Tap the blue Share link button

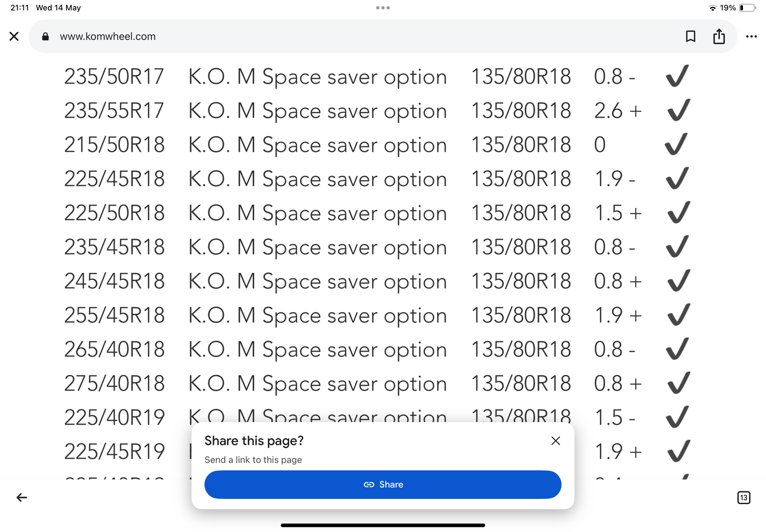(x=383, y=485)
